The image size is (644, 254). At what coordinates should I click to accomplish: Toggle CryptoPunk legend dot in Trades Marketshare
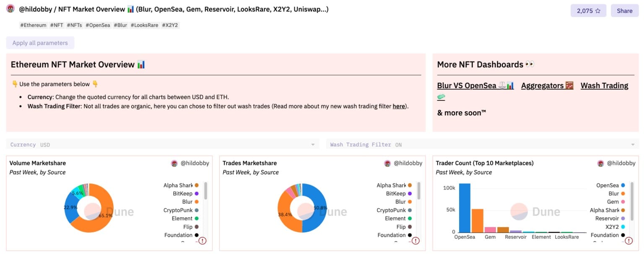tap(410, 210)
